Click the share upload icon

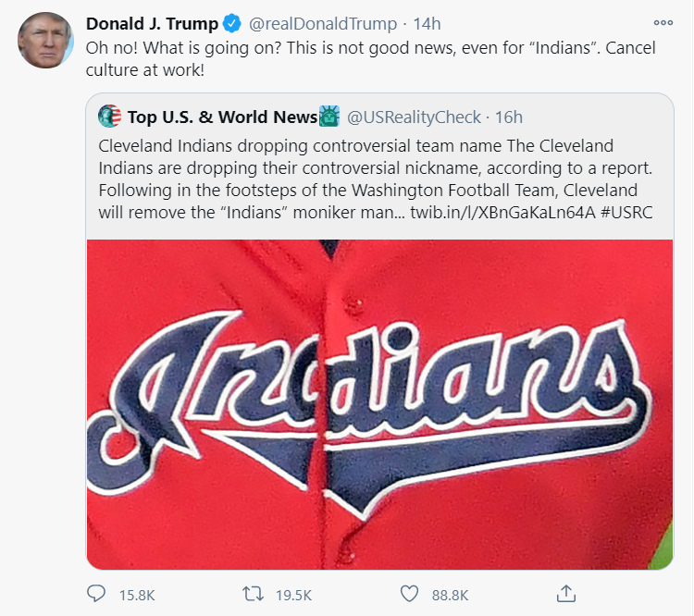point(565,594)
